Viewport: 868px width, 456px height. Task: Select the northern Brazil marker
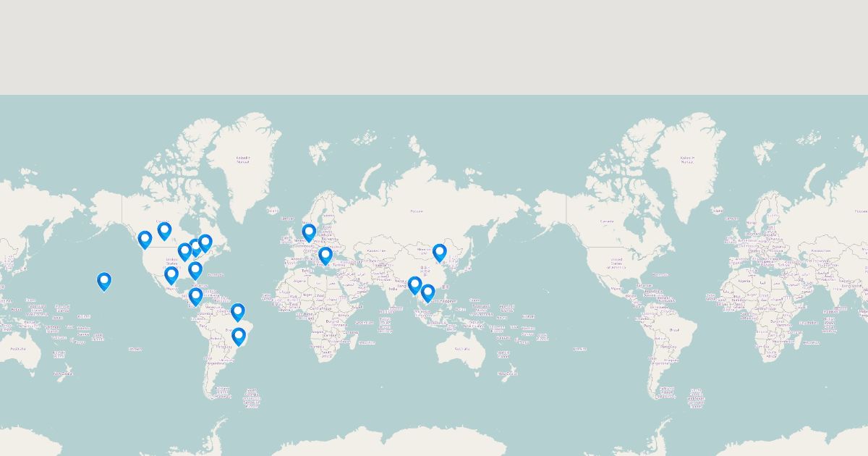click(238, 312)
